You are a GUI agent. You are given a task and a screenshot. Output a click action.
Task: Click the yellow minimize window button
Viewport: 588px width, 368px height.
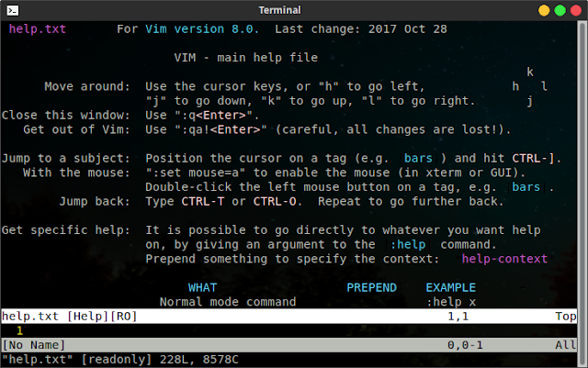tap(538, 10)
